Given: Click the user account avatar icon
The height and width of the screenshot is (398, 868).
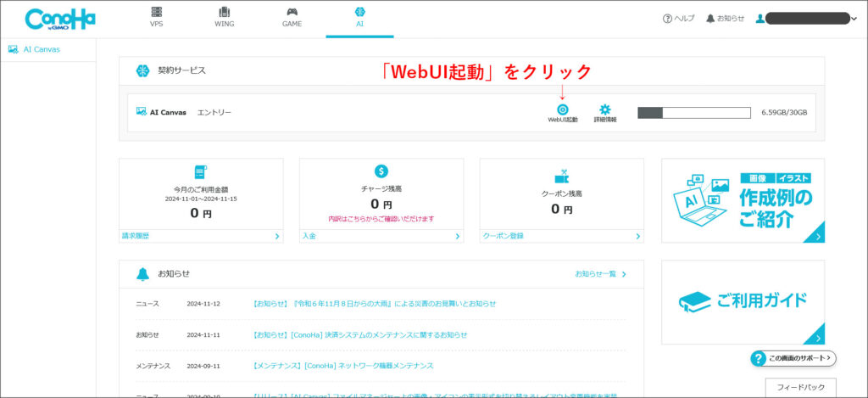Looking at the screenshot, I should pos(760,19).
